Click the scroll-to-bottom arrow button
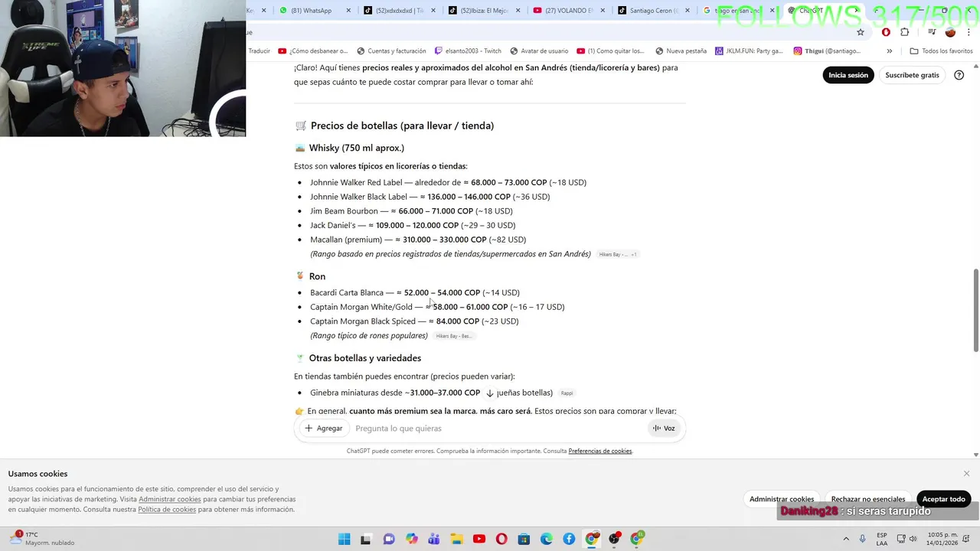The image size is (980, 551). tap(490, 393)
